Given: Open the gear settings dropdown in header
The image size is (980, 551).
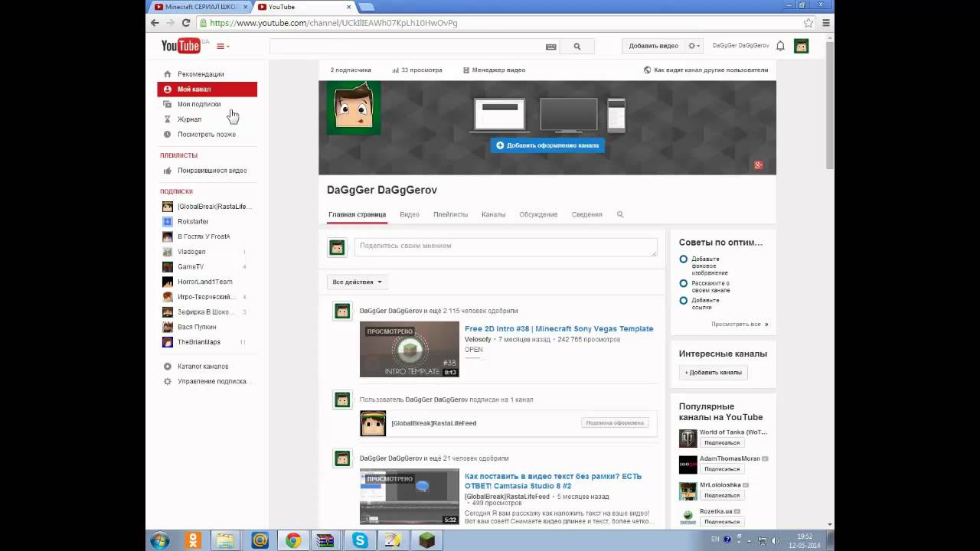Looking at the screenshot, I should point(694,46).
